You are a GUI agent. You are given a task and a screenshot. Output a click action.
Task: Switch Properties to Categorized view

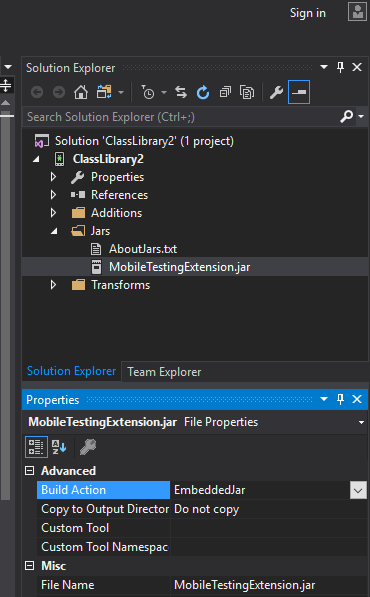click(x=36, y=447)
